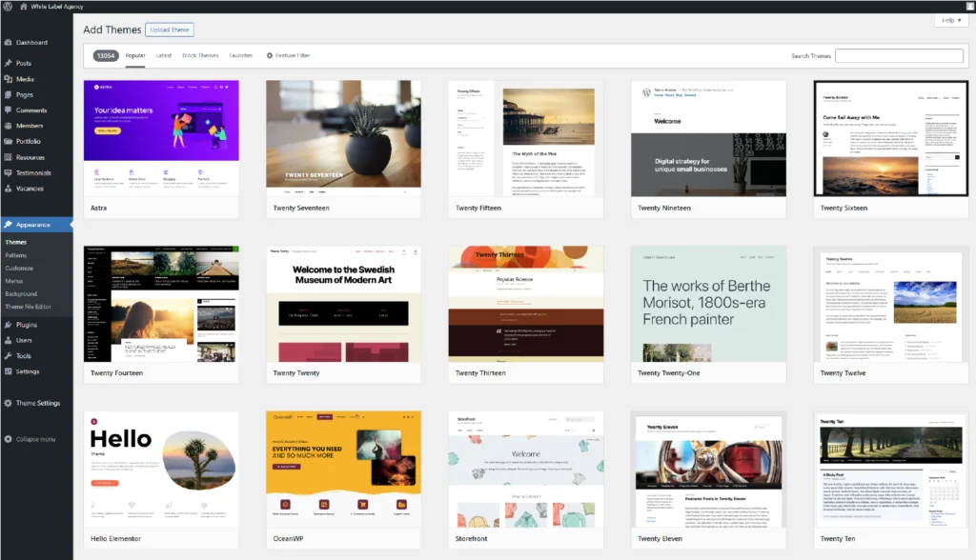Switch to the Block Themes tab
Image resolution: width=976 pixels, height=560 pixels.
click(200, 55)
